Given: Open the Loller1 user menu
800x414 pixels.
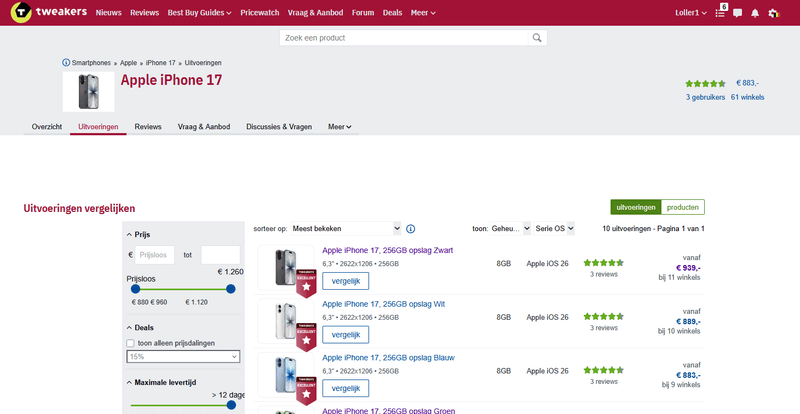Looking at the screenshot, I should point(691,13).
